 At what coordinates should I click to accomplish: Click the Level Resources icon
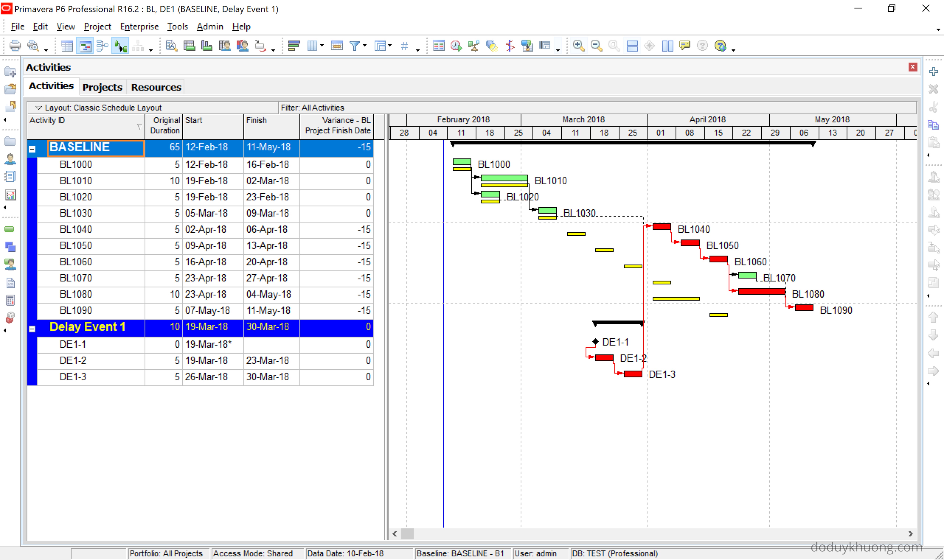click(x=474, y=46)
